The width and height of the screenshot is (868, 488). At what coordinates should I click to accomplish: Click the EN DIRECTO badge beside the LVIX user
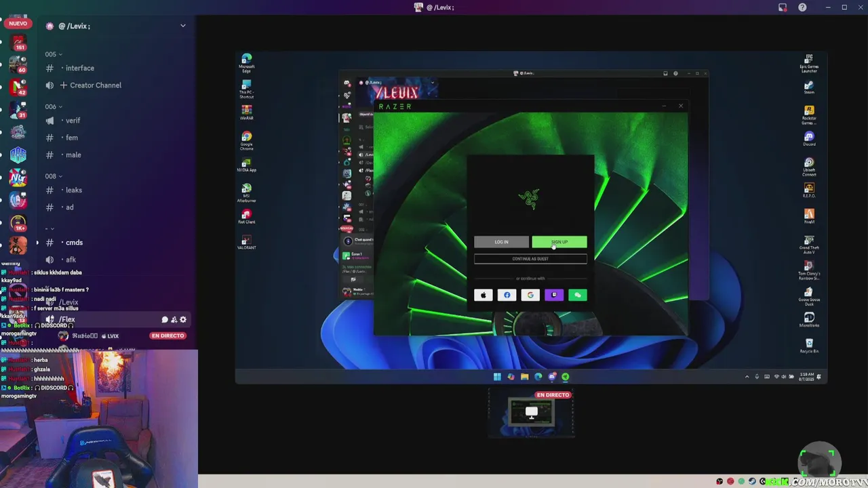tap(168, 335)
